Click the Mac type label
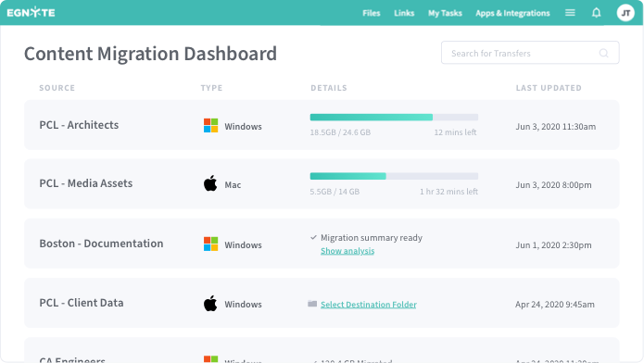 click(x=233, y=185)
